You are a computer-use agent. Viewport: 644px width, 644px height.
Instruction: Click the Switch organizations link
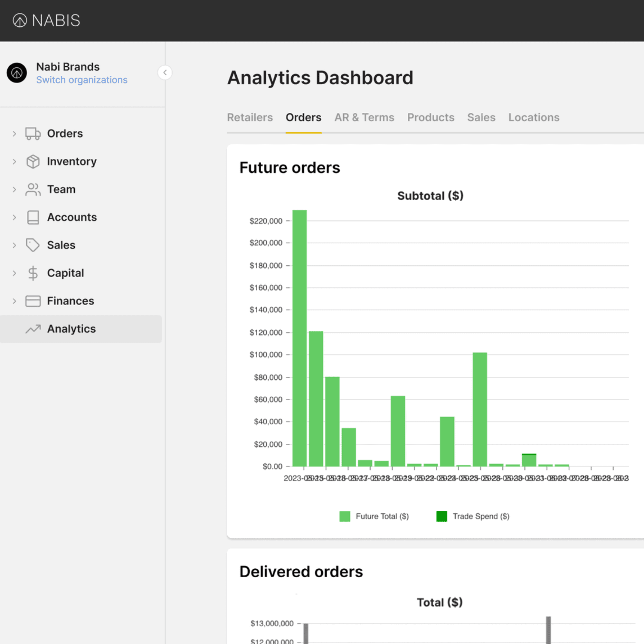(82, 80)
